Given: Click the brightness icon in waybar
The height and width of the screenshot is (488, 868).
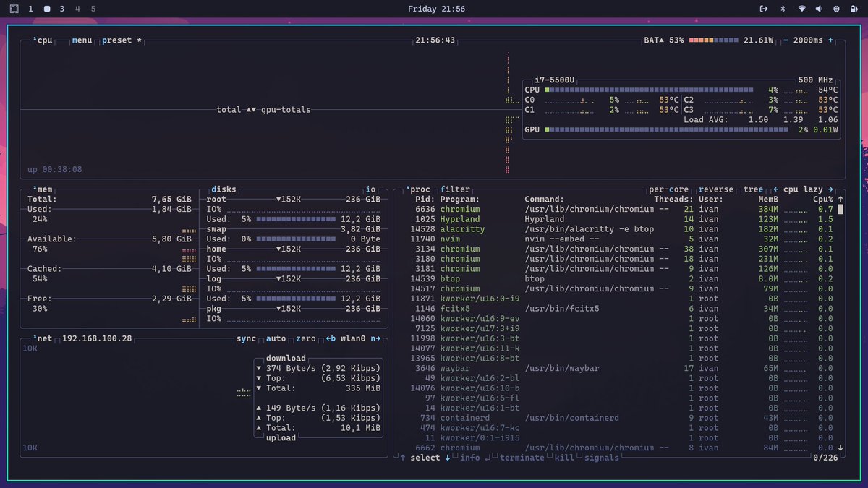Looking at the screenshot, I should click(x=837, y=9).
